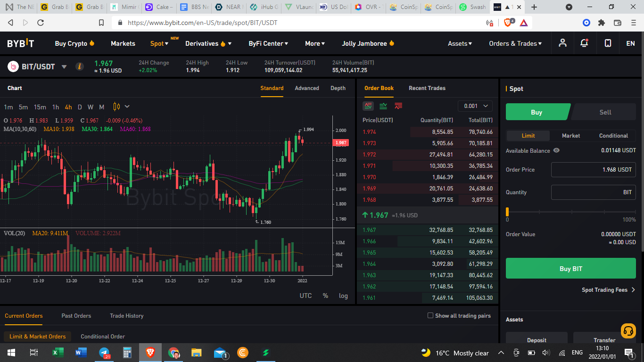This screenshot has height=362, width=644.
Task: Expand the More menu dropdown
Action: 315,43
